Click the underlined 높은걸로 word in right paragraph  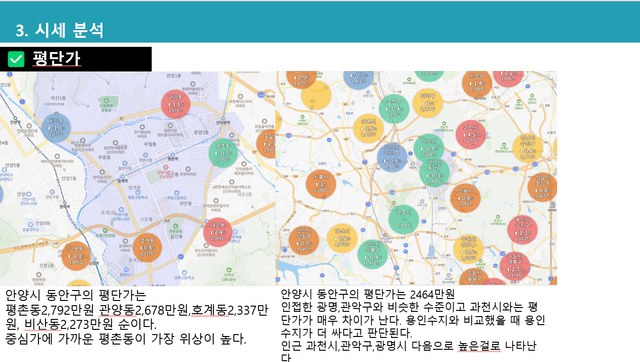[479, 346]
